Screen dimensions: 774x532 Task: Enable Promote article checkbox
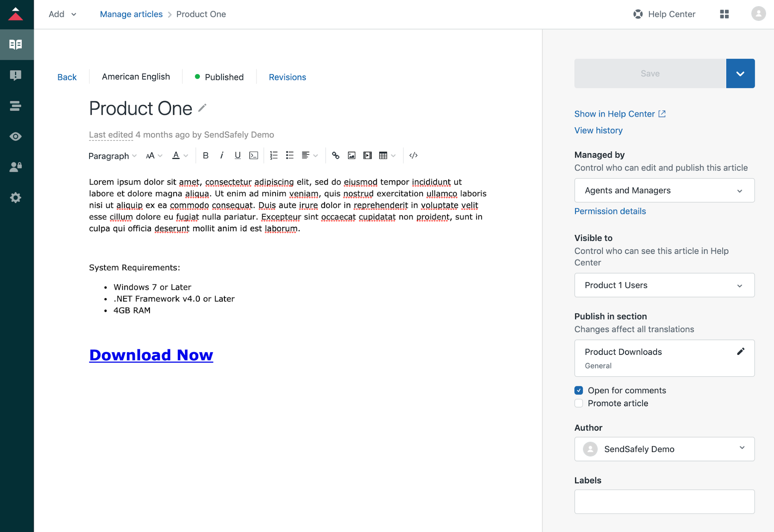point(579,403)
